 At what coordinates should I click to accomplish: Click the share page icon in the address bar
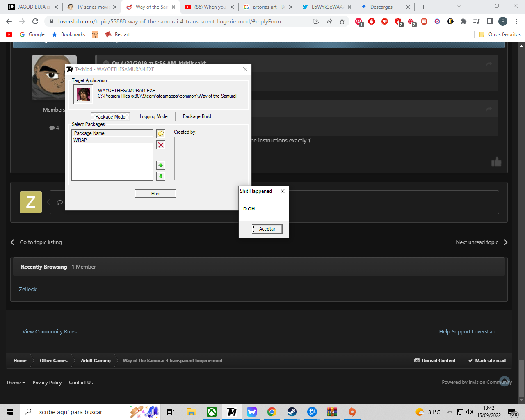[329, 21]
